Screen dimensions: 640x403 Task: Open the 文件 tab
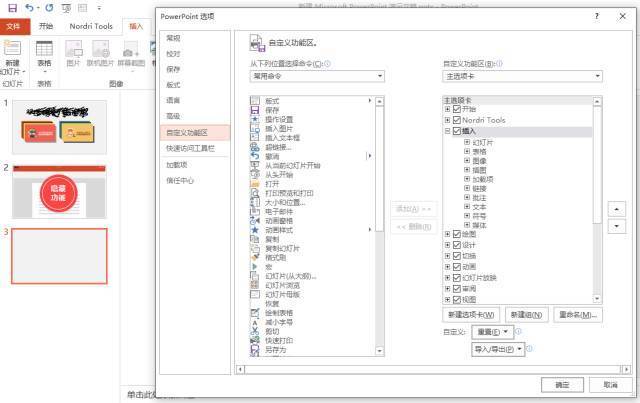13,27
